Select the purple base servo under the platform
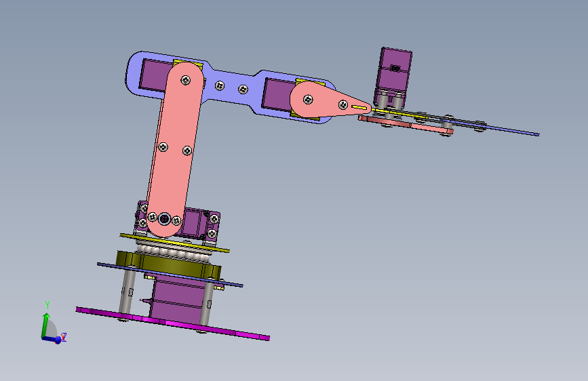This screenshot has width=588, height=381. click(x=180, y=300)
